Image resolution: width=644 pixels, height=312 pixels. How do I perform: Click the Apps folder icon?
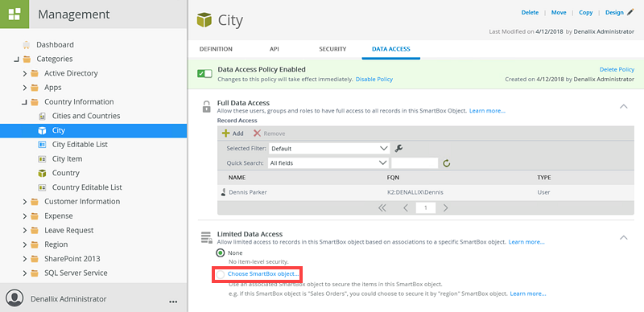coord(35,88)
